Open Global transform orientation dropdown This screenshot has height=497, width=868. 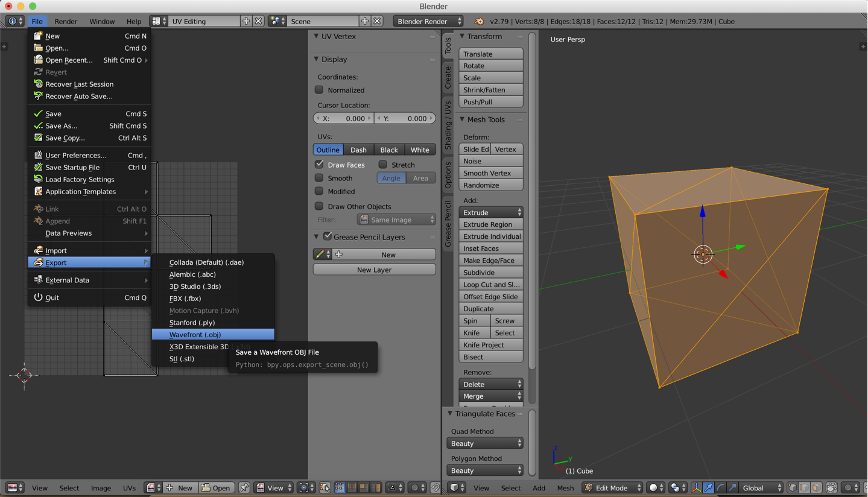761,487
